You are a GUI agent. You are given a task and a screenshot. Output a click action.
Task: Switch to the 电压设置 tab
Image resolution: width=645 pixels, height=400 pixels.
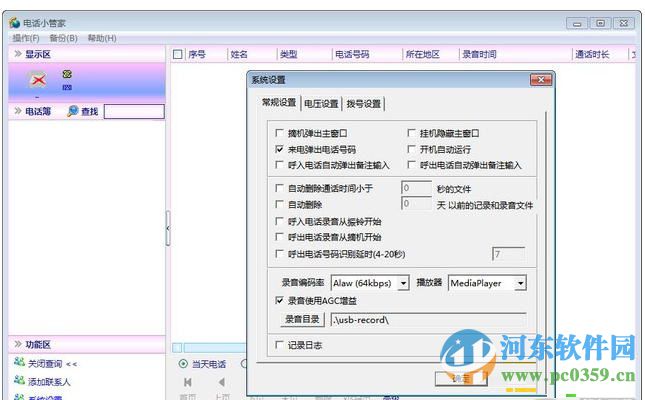[321, 104]
